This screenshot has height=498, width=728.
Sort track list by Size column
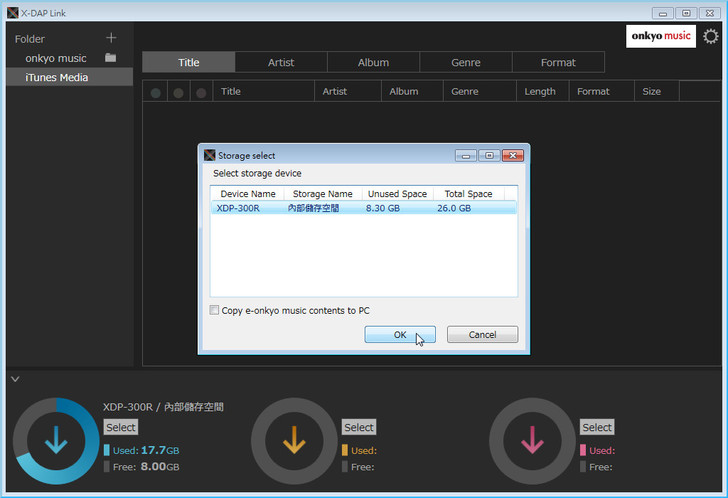pos(657,91)
